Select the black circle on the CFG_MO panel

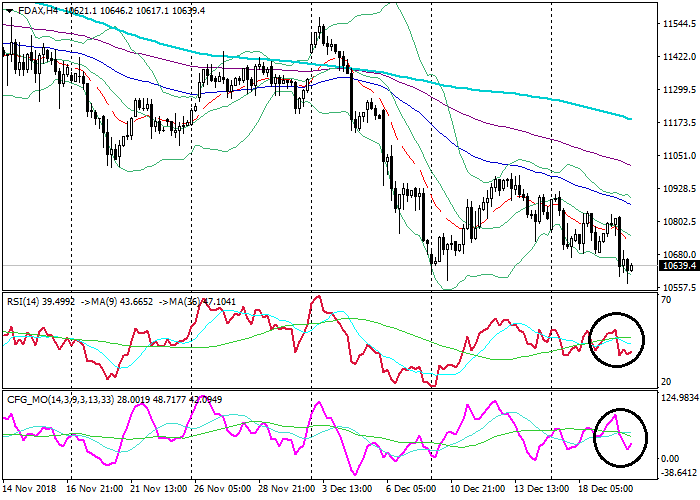(x=620, y=438)
